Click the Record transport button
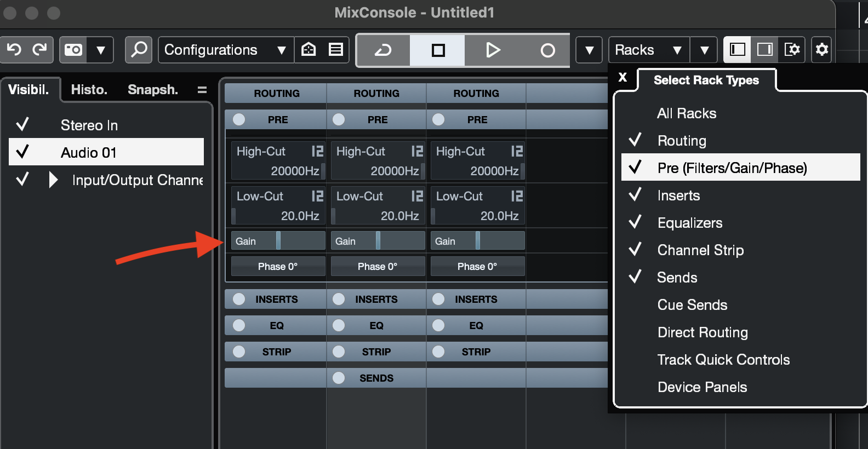868x449 pixels. [547, 50]
